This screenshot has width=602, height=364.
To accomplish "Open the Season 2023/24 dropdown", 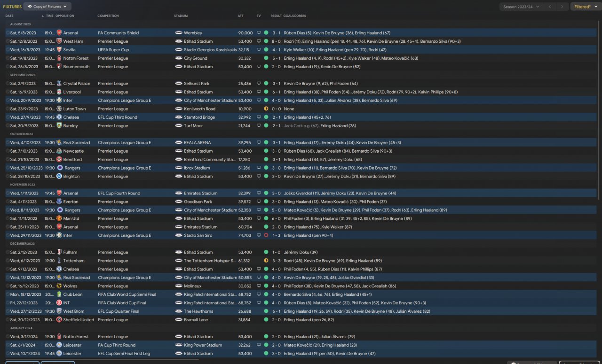I will (521, 7).
